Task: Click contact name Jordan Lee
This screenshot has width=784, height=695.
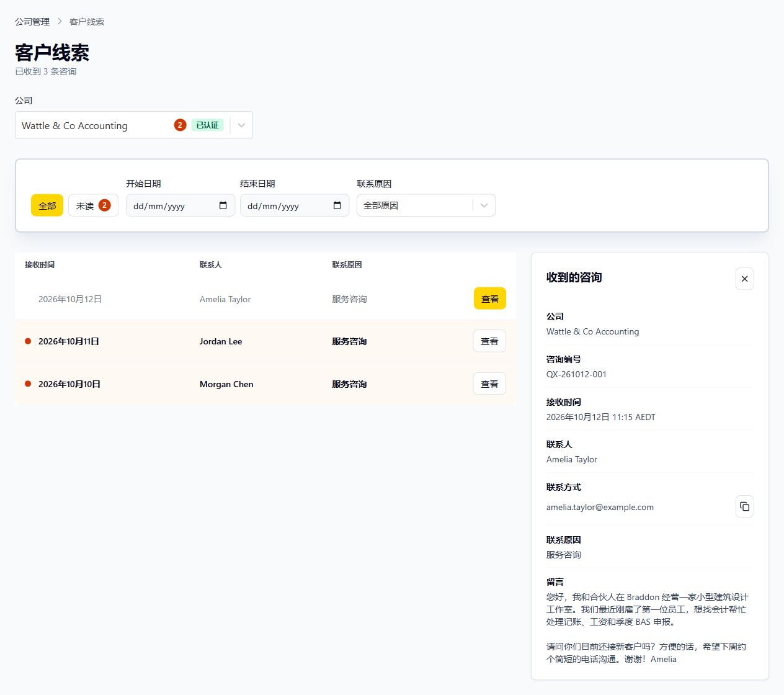Action: [x=221, y=341]
